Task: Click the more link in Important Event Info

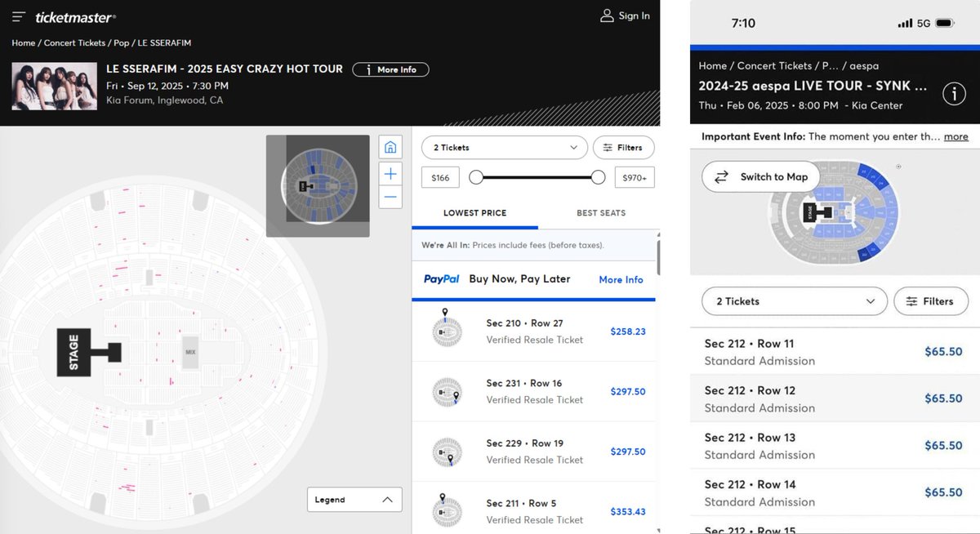Action: pos(956,136)
